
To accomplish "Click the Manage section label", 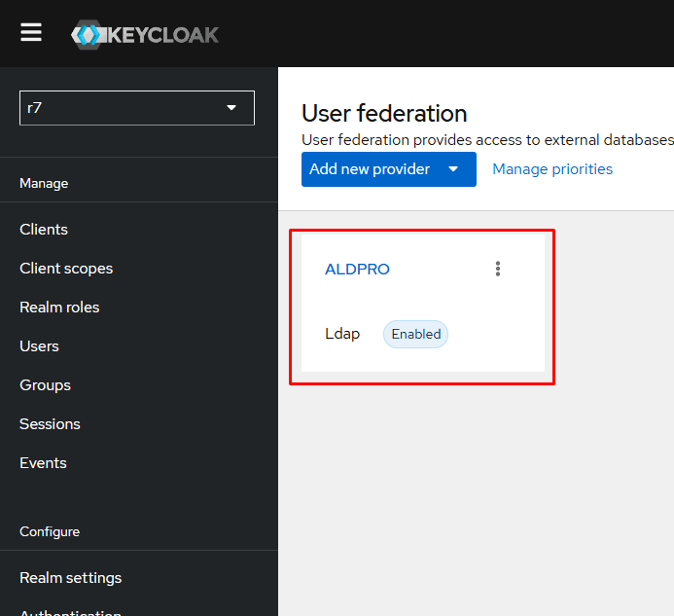I will [44, 183].
